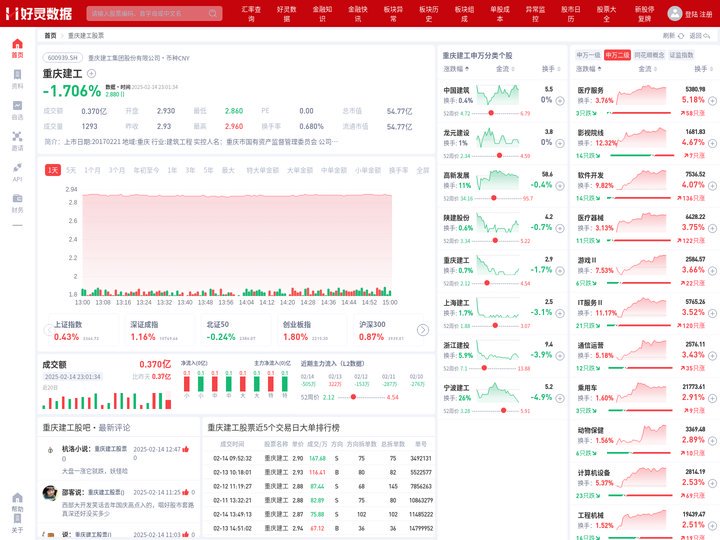Switch to the 申万二级 tab
This screenshot has height=540, width=720.
617,55
